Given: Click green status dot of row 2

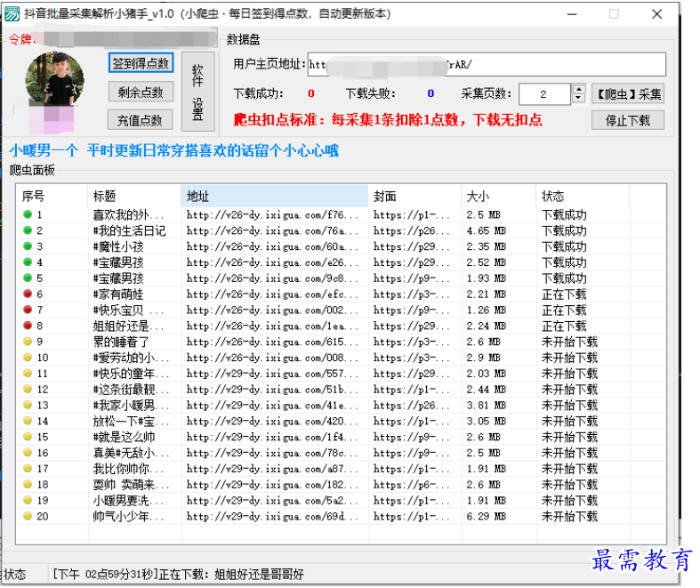Looking at the screenshot, I should click(28, 230).
